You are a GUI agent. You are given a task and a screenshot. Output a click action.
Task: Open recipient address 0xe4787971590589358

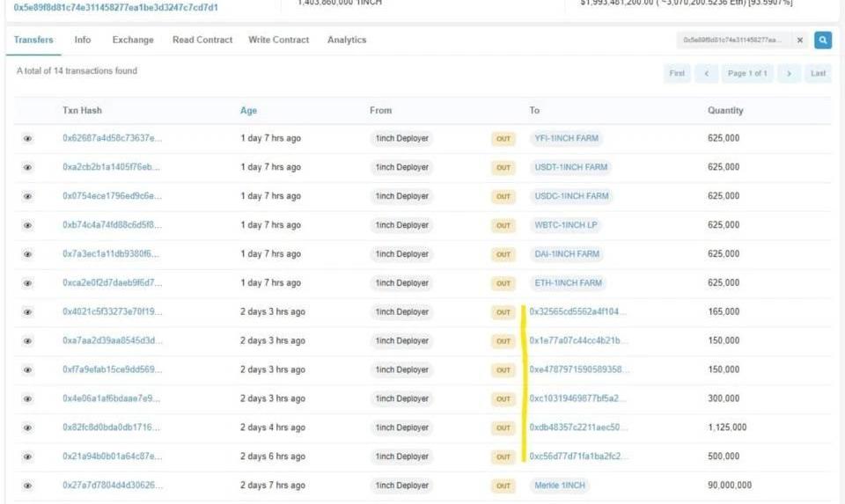point(579,369)
